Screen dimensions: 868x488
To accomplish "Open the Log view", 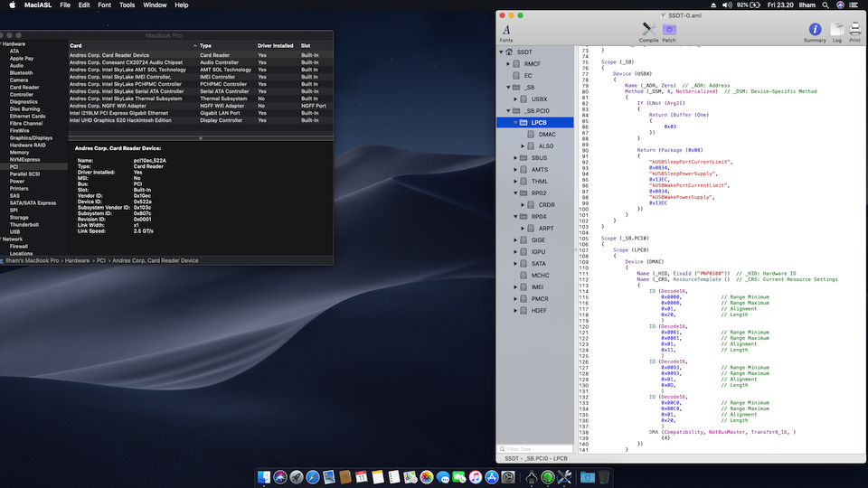I will tap(837, 33).
